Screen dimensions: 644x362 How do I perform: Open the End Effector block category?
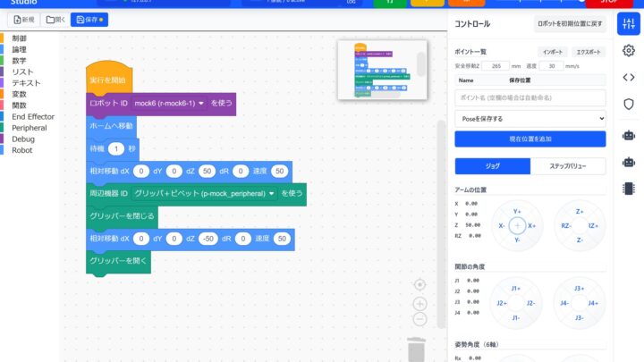[33, 116]
